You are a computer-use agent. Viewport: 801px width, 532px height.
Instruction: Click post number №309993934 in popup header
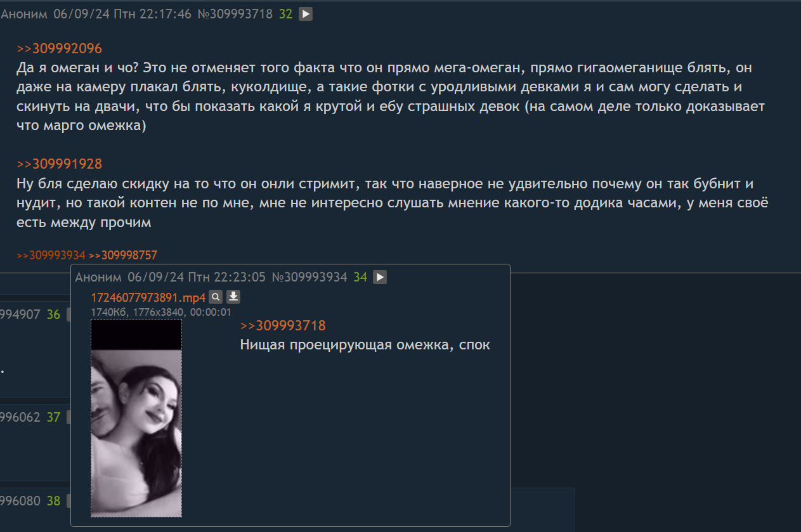click(309, 277)
